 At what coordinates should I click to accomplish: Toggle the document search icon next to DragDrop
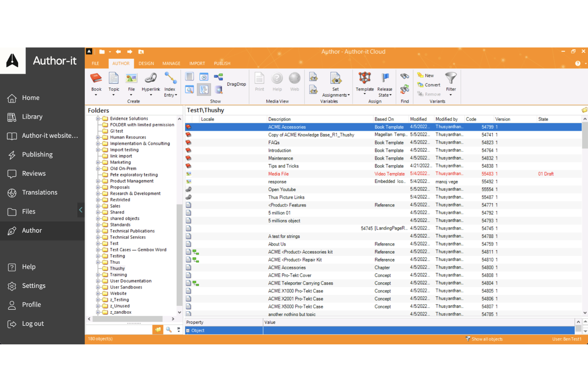click(218, 90)
